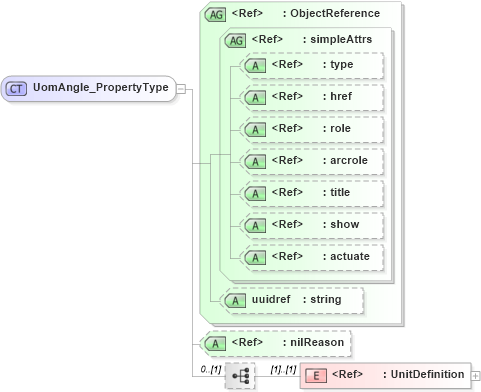Click the A icon of type attribute

(255, 66)
